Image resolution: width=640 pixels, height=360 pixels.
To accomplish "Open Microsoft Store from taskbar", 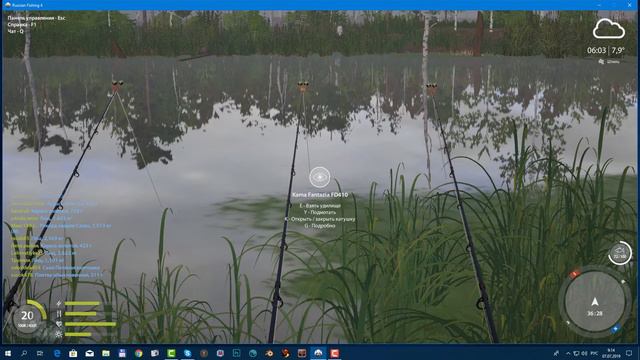I will coord(73,353).
